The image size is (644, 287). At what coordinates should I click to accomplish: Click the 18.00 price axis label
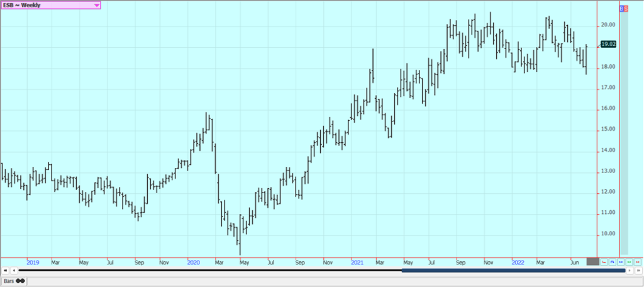tap(608, 67)
